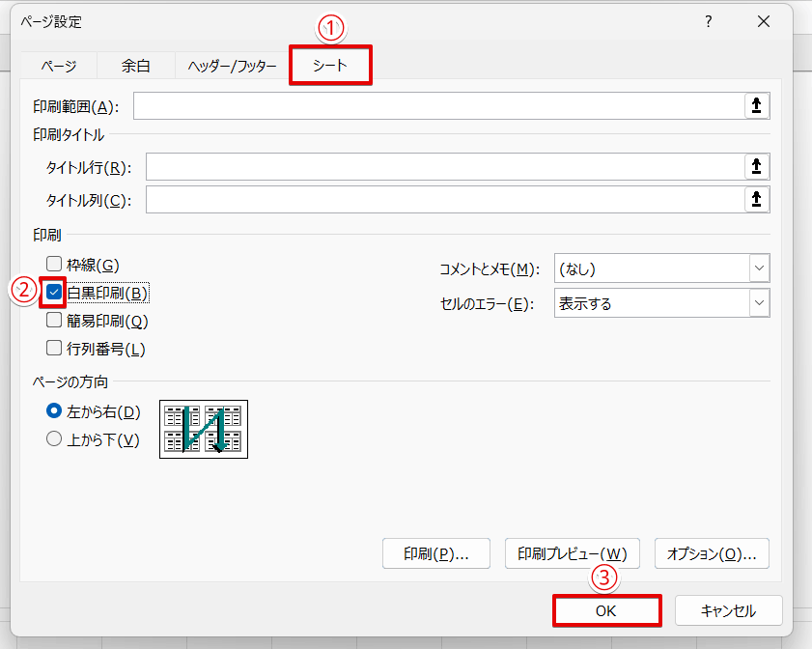Click the range selector icon for タイトル列

pyautogui.click(x=759, y=199)
